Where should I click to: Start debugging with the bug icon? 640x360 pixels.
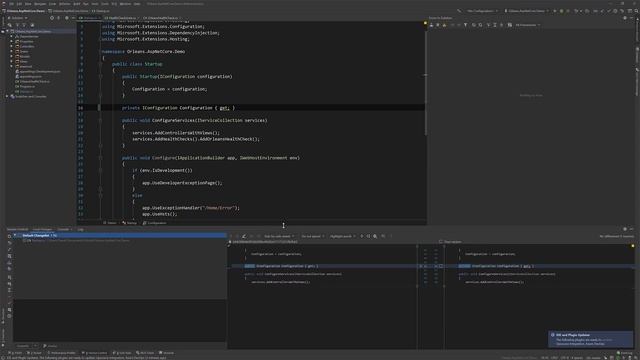[x=562, y=11]
